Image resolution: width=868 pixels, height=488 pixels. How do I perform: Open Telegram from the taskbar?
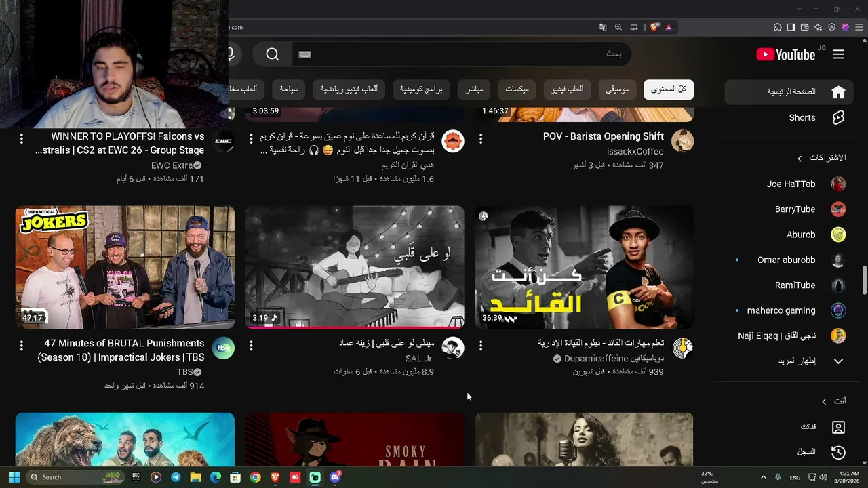pyautogui.click(x=176, y=477)
